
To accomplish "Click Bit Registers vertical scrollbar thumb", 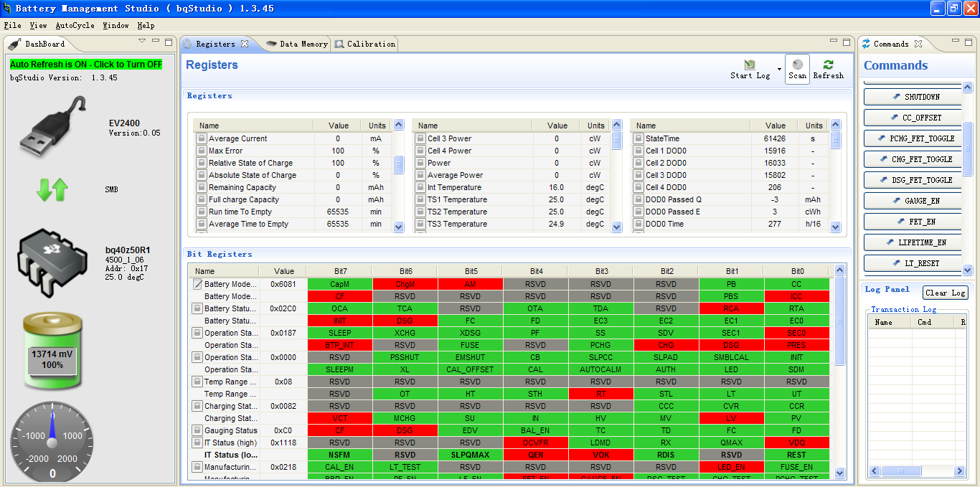I will tap(840, 322).
